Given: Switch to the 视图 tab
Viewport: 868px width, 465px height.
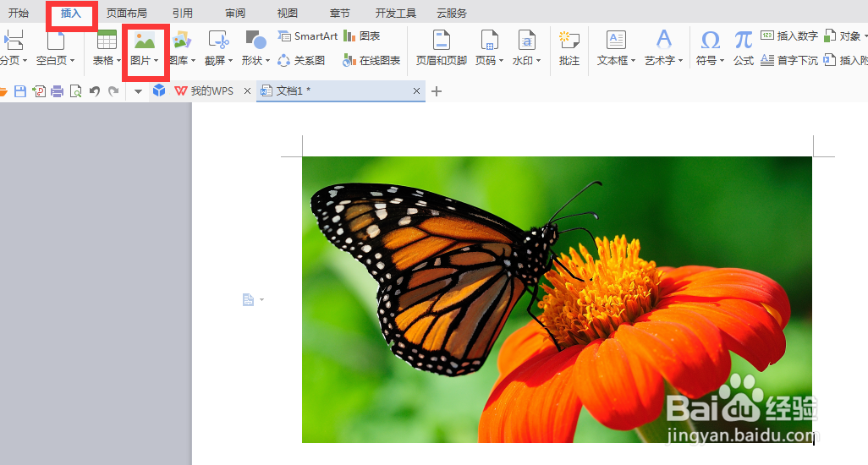Looking at the screenshot, I should coord(288,13).
